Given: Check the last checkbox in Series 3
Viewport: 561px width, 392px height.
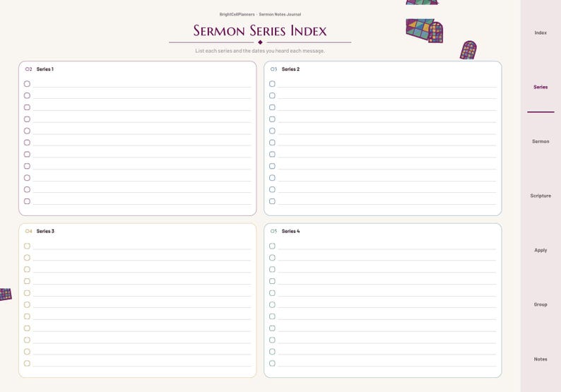Looking at the screenshot, I should tap(27, 363).
